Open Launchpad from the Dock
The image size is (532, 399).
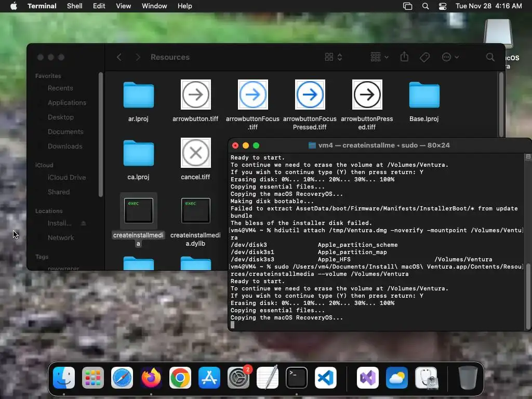click(93, 378)
